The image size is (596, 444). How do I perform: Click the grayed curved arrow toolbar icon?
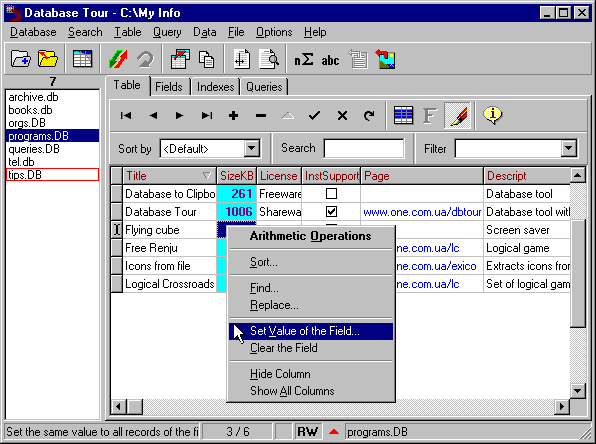pyautogui.click(x=145, y=59)
